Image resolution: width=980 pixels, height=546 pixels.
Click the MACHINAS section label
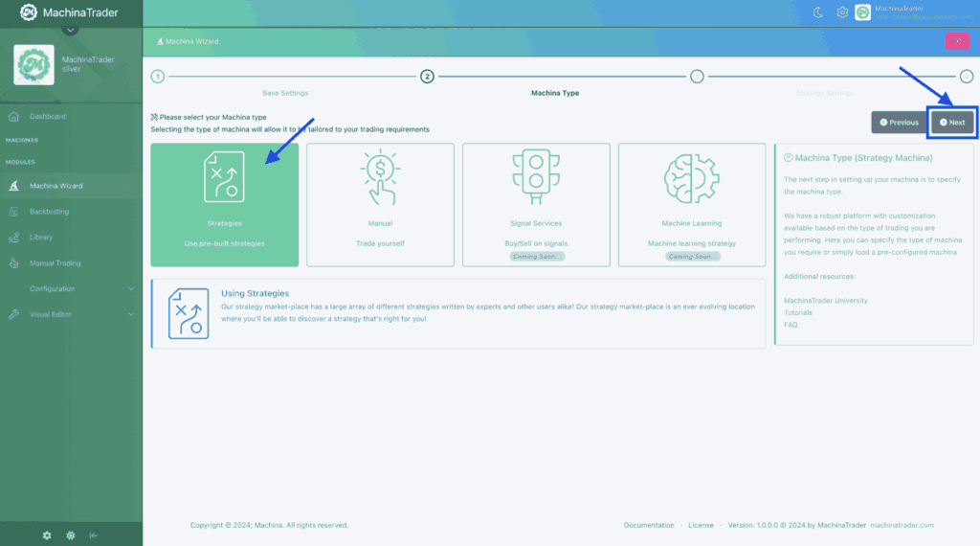[x=22, y=140]
